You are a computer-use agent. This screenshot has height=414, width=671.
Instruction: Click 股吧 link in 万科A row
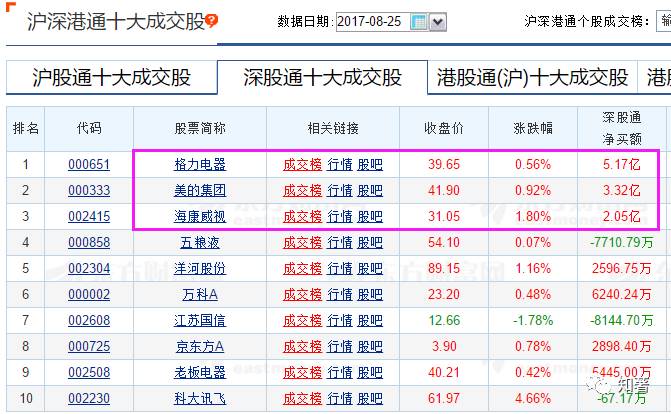pos(370,295)
